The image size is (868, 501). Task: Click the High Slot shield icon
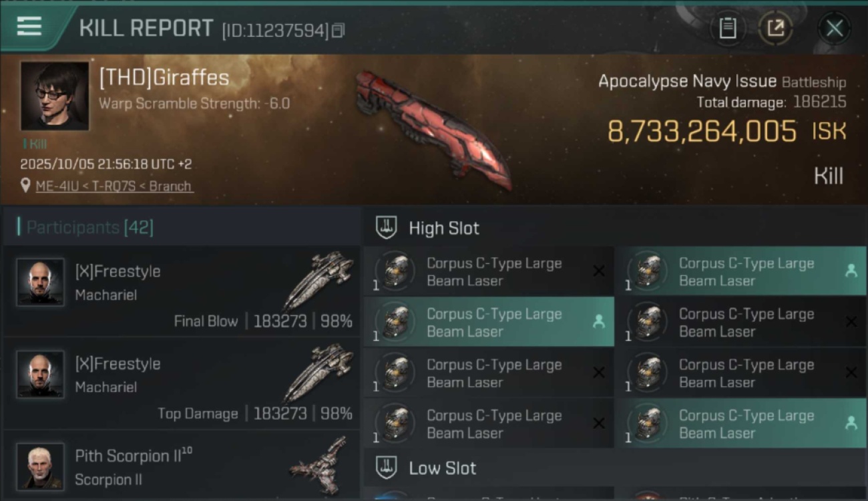click(387, 228)
